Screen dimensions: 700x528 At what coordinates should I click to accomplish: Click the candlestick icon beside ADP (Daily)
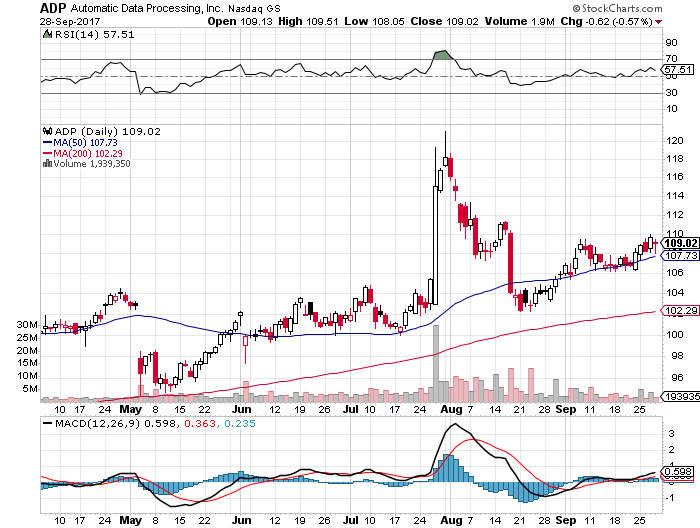(x=45, y=131)
